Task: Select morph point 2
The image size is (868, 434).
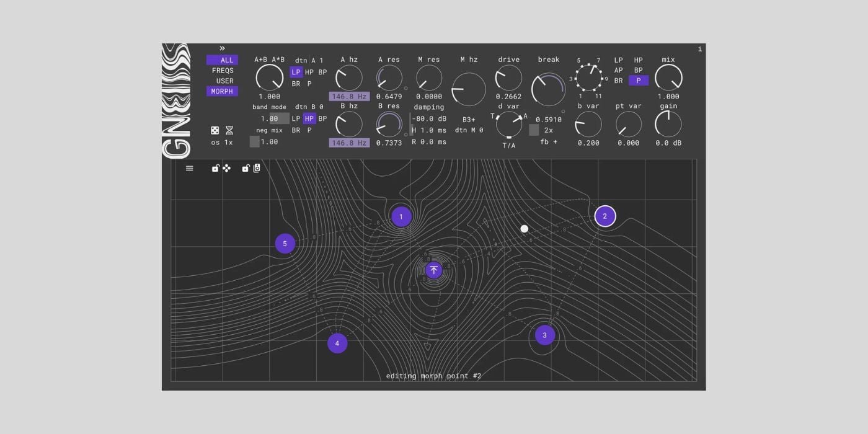Action: [605, 216]
